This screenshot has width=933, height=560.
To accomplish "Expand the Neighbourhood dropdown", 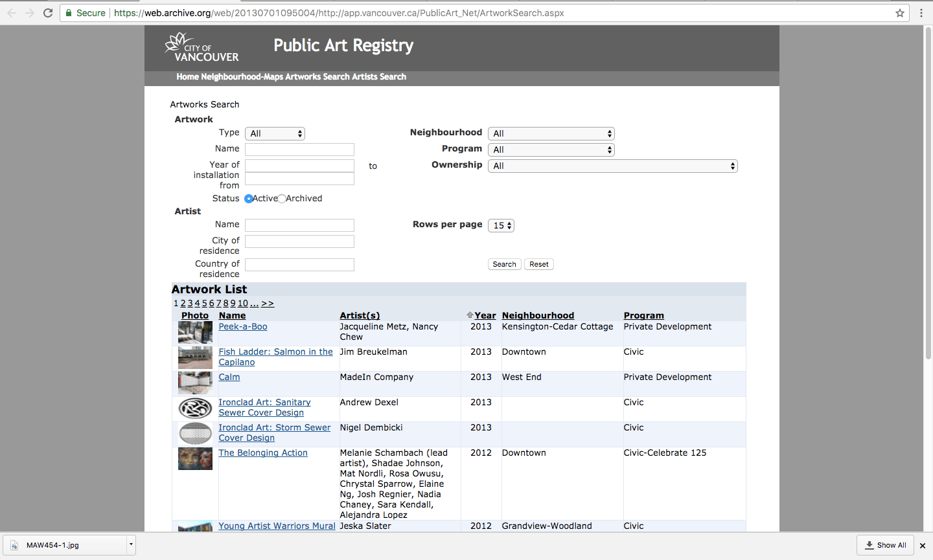I will pyautogui.click(x=551, y=133).
